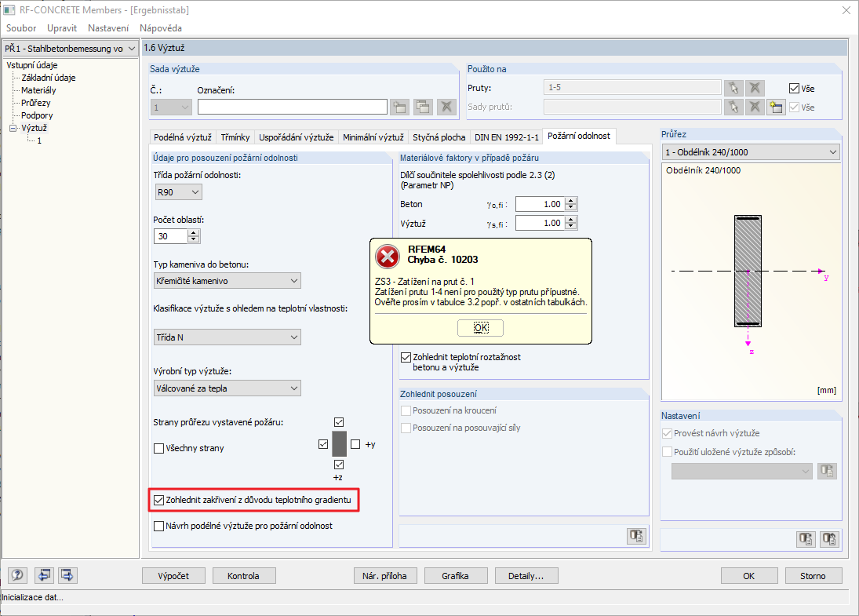859x616 pixels.
Task: Open the Třída N reinforcement class dropdown
Action: click(x=227, y=337)
